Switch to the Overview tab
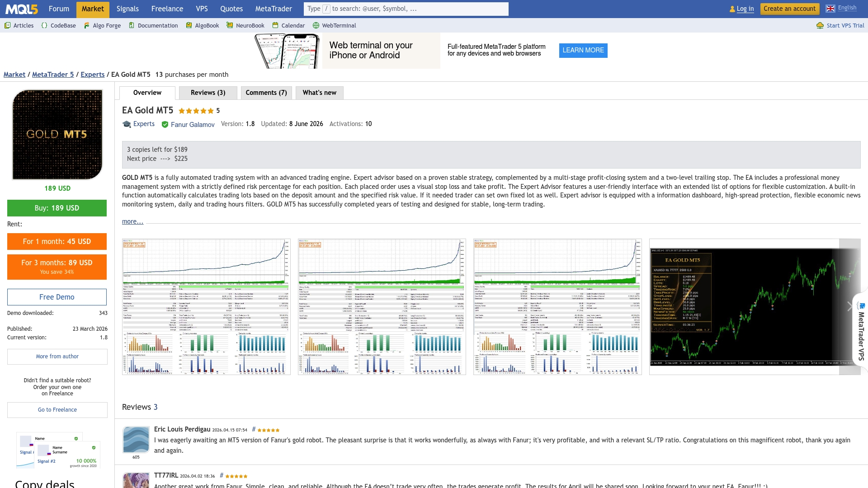This screenshot has height=488, width=868. click(x=147, y=93)
